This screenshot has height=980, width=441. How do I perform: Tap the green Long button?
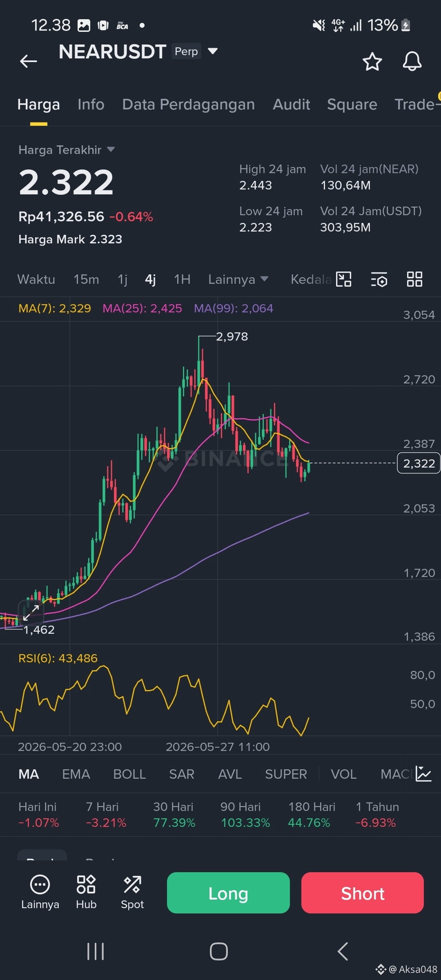click(x=228, y=893)
